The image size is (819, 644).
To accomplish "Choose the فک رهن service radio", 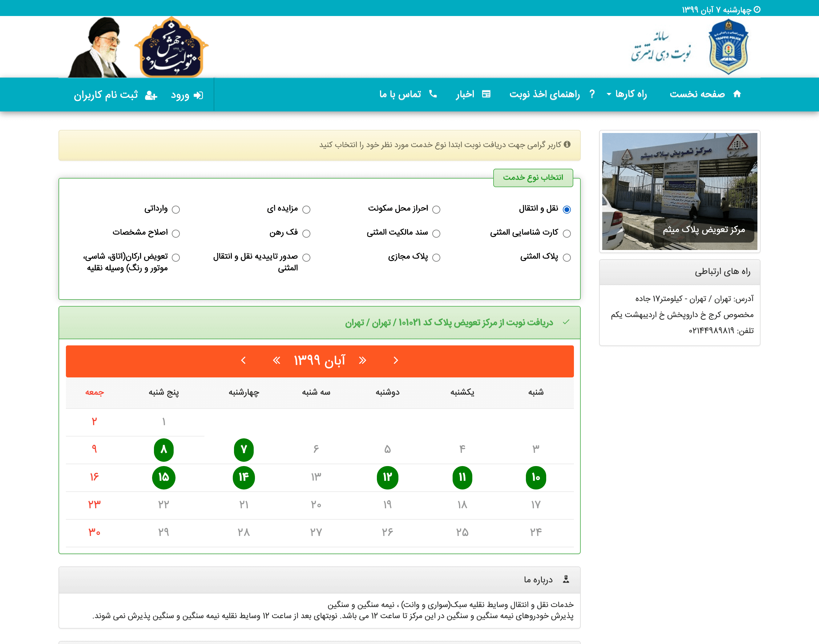I will tap(306, 234).
